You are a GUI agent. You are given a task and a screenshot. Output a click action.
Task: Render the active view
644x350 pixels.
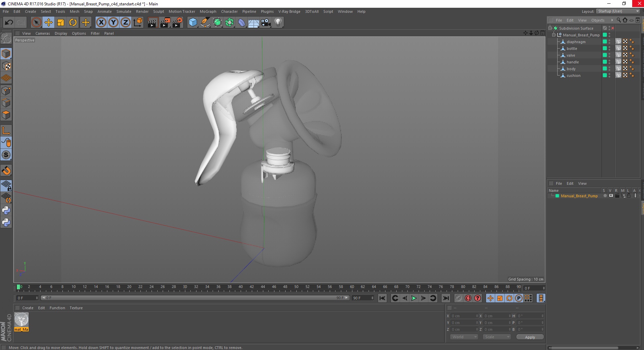pyautogui.click(x=153, y=23)
